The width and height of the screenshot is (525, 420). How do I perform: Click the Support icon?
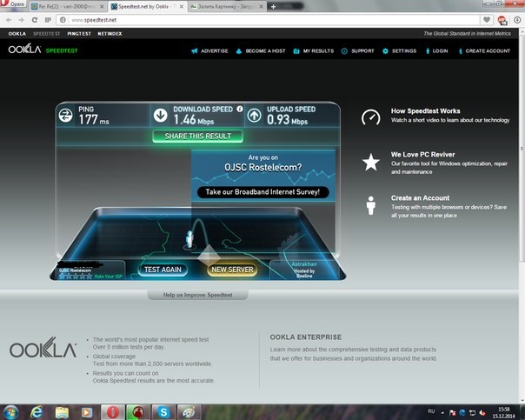[344, 51]
